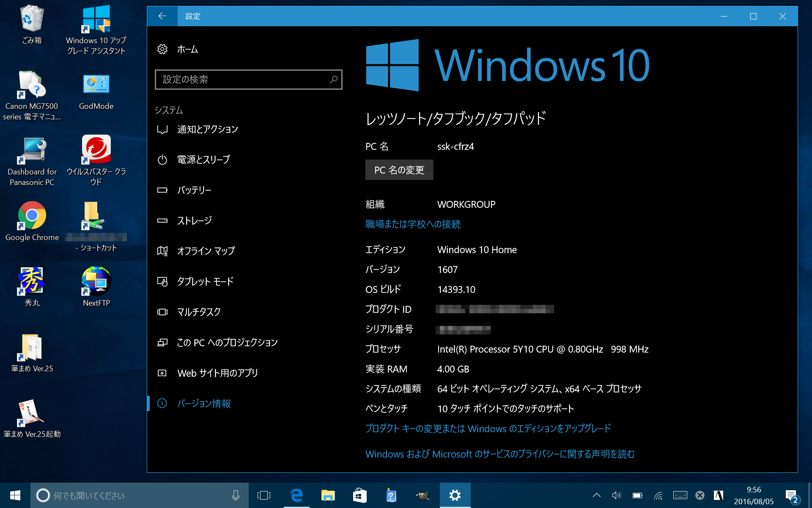Click the battery tray icon
The height and width of the screenshot is (508, 812).
point(637,495)
